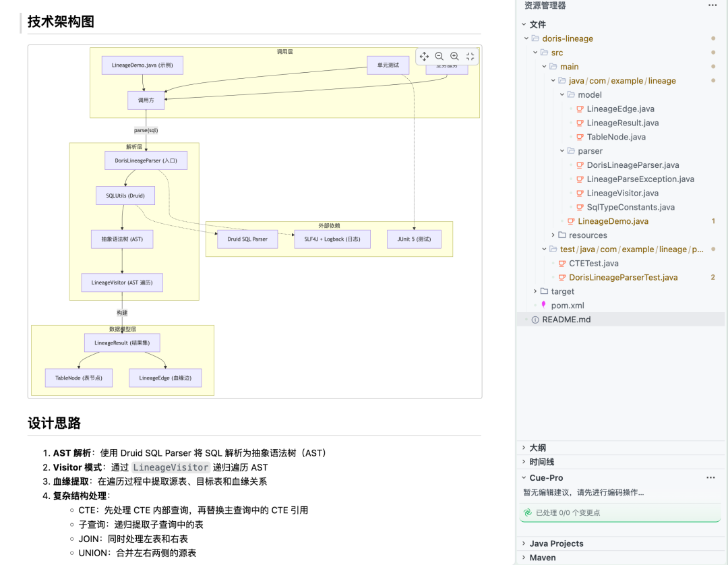The width and height of the screenshot is (728, 565).
Task: Collapse the 文件 section
Action: click(x=524, y=24)
